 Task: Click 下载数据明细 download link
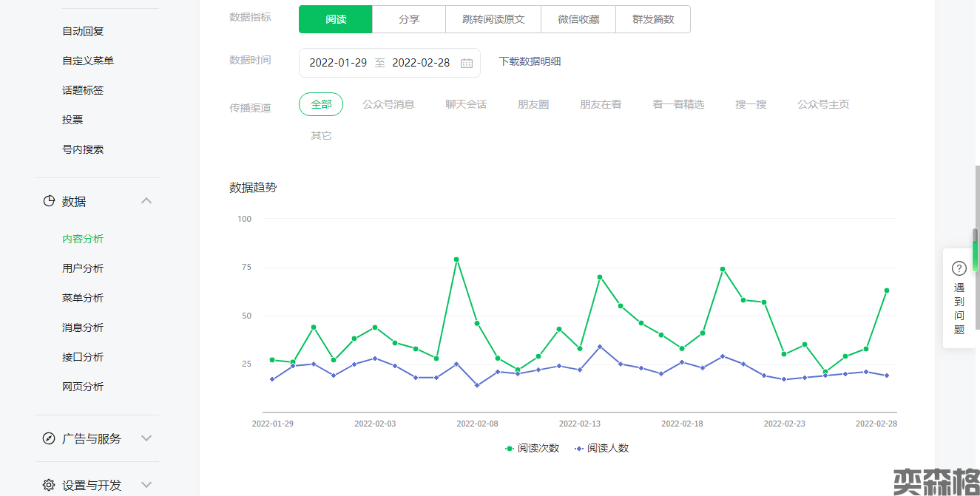(530, 61)
